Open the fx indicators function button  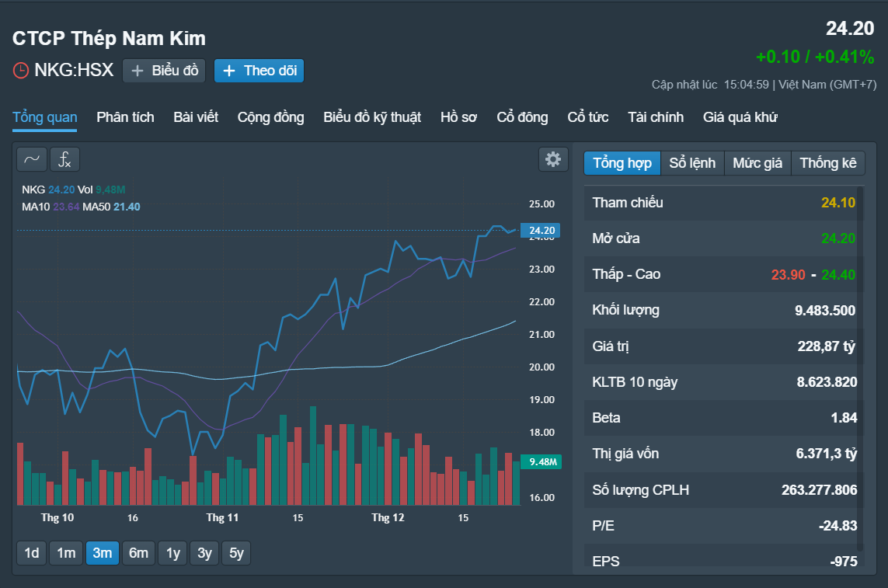pyautogui.click(x=64, y=159)
